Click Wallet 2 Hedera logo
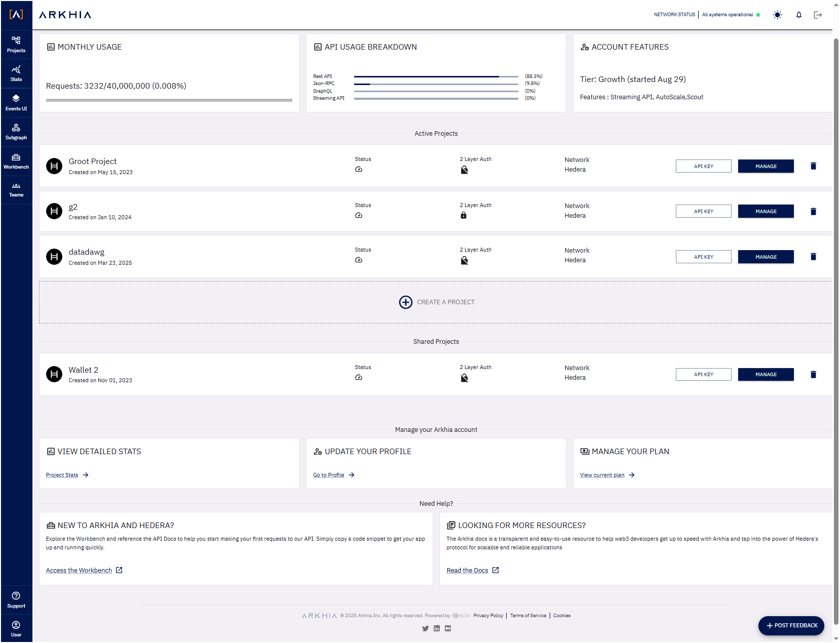The height and width of the screenshot is (643, 840). click(54, 374)
